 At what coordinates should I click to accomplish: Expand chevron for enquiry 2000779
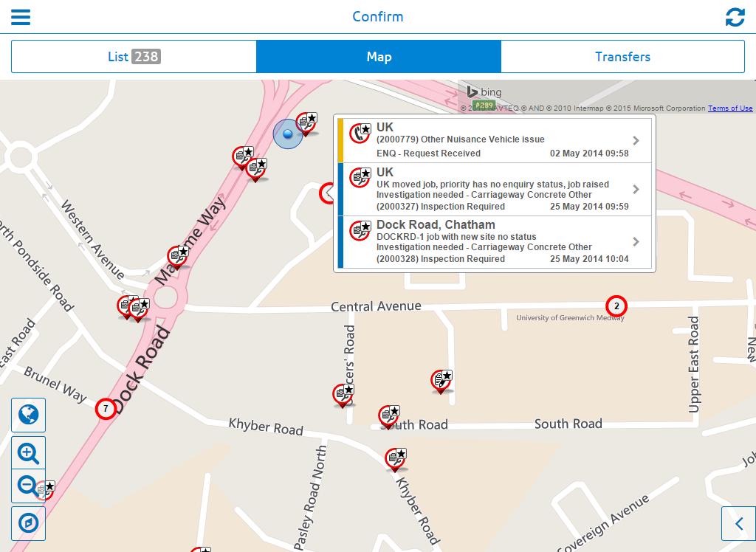point(636,140)
